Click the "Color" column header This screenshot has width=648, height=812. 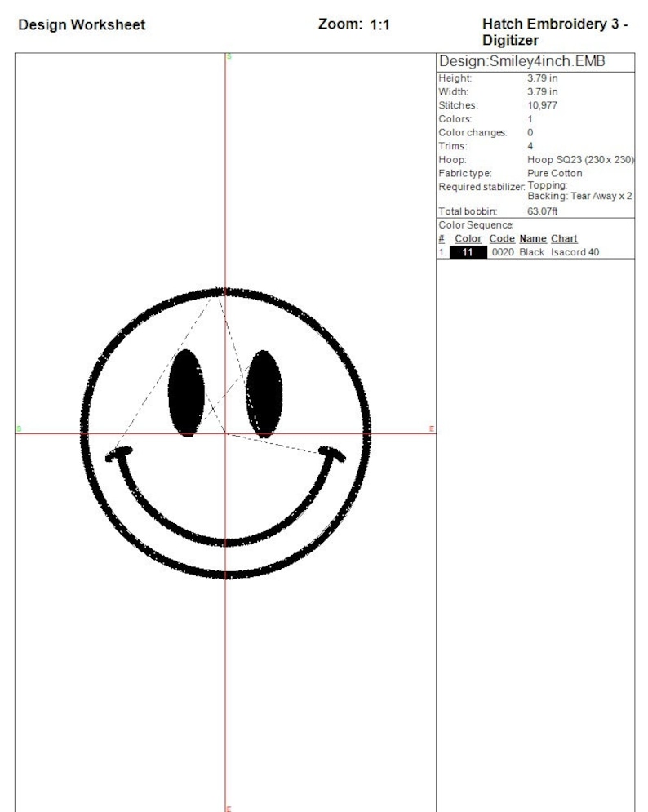(x=468, y=239)
